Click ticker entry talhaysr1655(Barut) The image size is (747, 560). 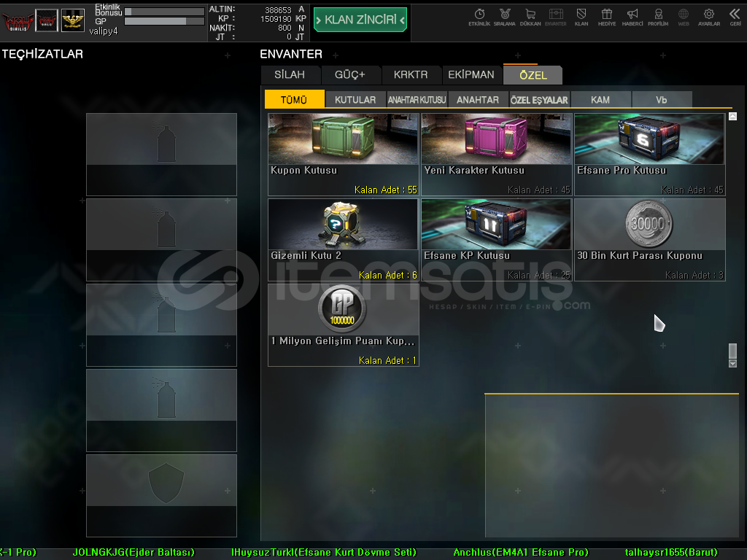click(x=671, y=553)
